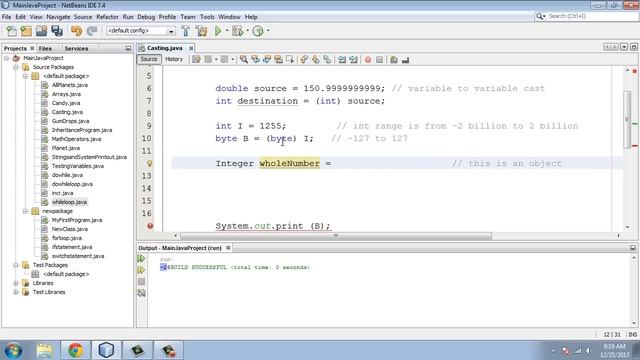The image size is (640, 360).
Task: Click Re-run green arrows in Output
Action: click(141, 258)
